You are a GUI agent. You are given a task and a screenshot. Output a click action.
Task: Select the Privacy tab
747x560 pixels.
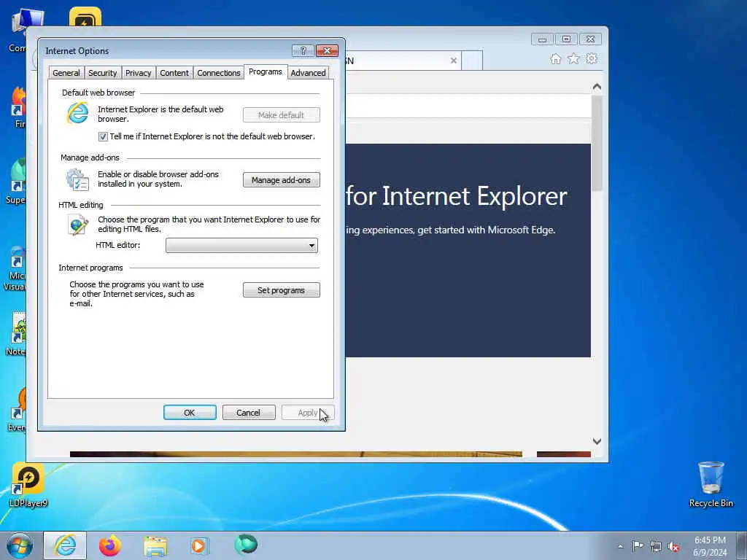click(138, 73)
